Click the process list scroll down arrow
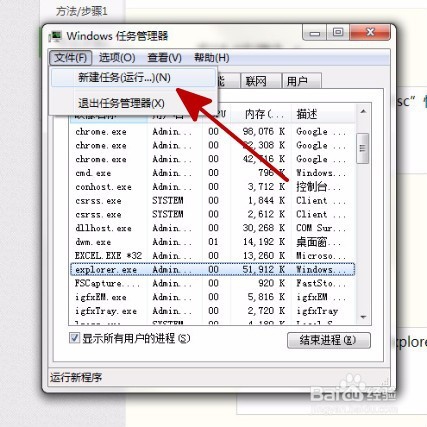Image resolution: width=427 pixels, height=427 pixels. click(x=363, y=317)
